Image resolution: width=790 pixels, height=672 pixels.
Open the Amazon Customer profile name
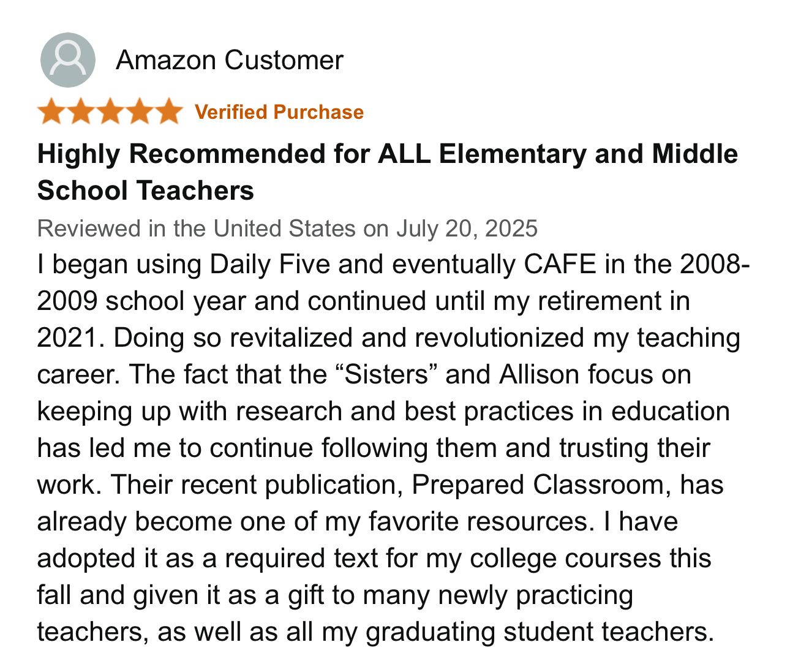pos(230,60)
